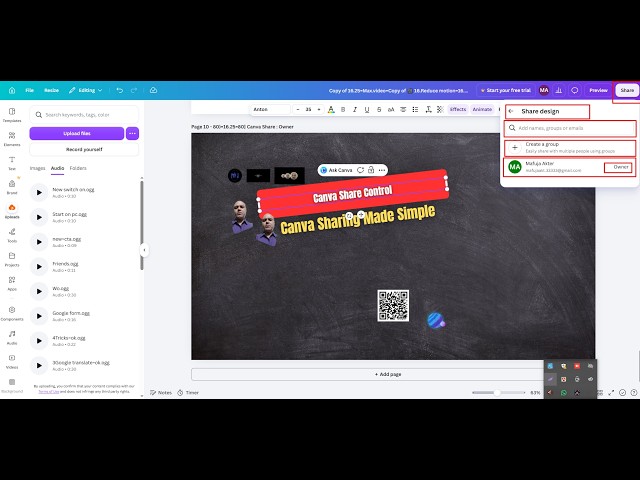640x480 pixels.
Task: Toggle uppercase aA formatting
Action: coord(391,109)
